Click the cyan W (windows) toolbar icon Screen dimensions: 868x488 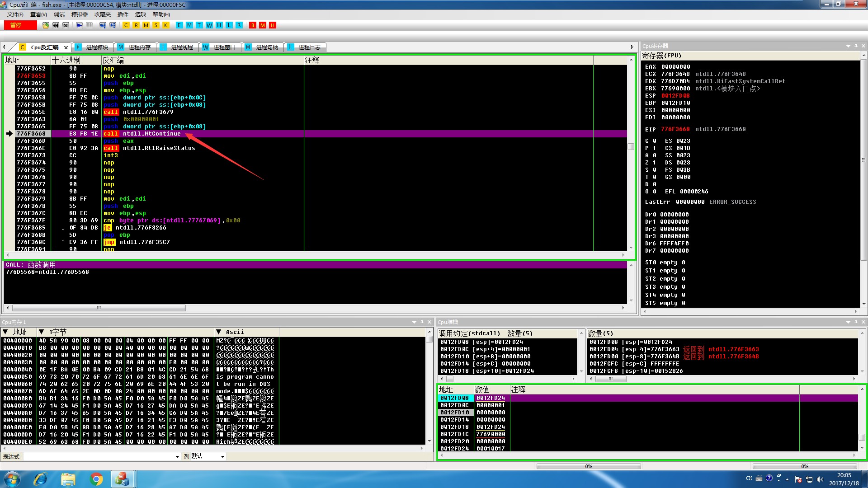pyautogui.click(x=209, y=25)
